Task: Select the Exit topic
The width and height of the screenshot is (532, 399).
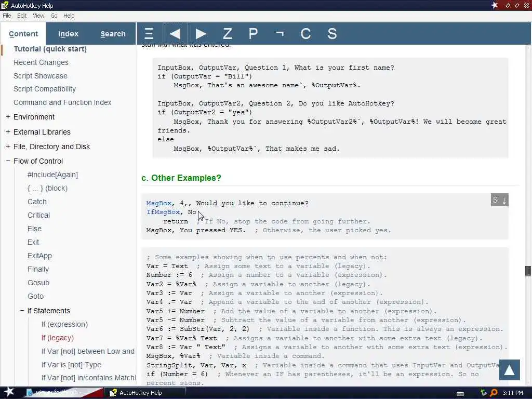Action: pyautogui.click(x=33, y=242)
